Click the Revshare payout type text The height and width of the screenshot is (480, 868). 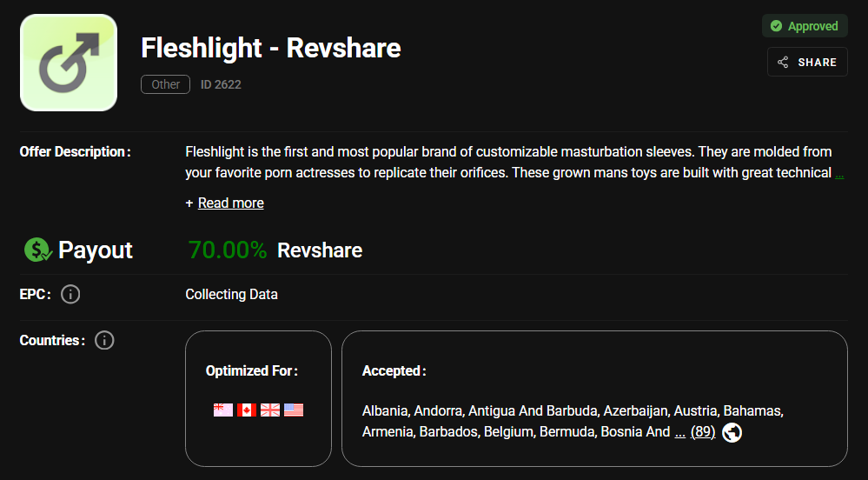coord(320,250)
